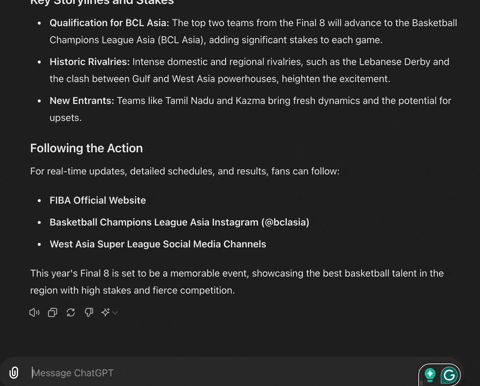Copy the response using the copy icon

(x=52, y=312)
